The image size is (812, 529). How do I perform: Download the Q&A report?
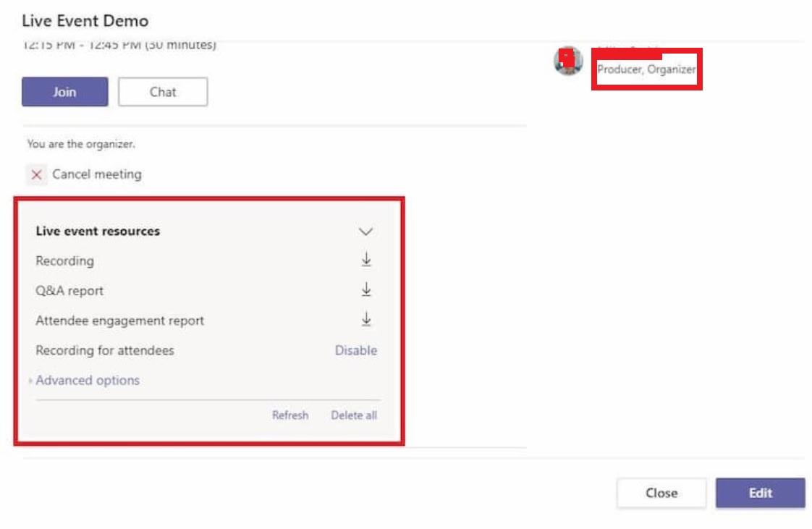point(366,289)
